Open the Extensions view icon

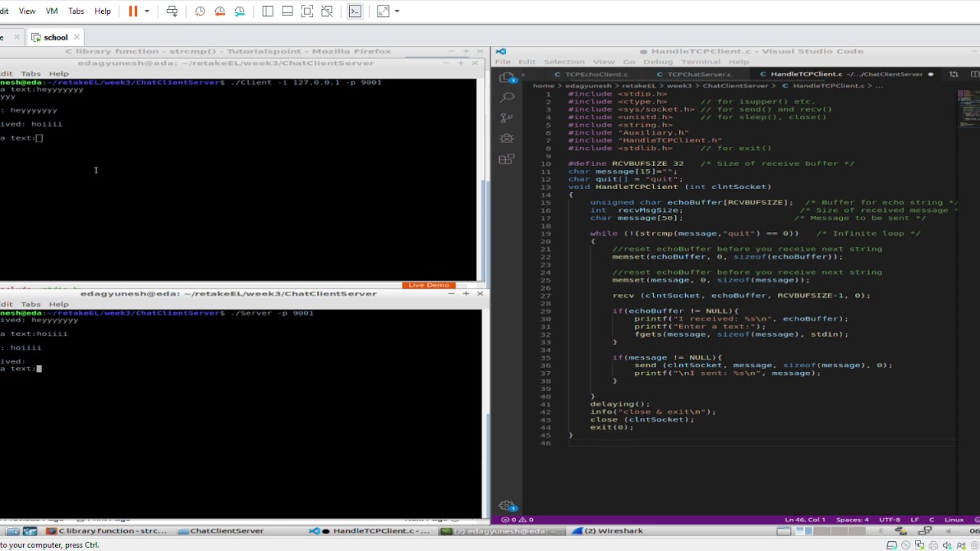(x=506, y=159)
